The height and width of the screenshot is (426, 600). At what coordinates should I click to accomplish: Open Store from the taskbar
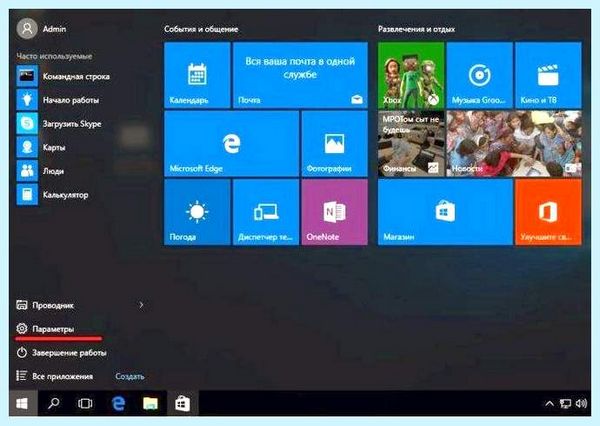click(x=183, y=403)
